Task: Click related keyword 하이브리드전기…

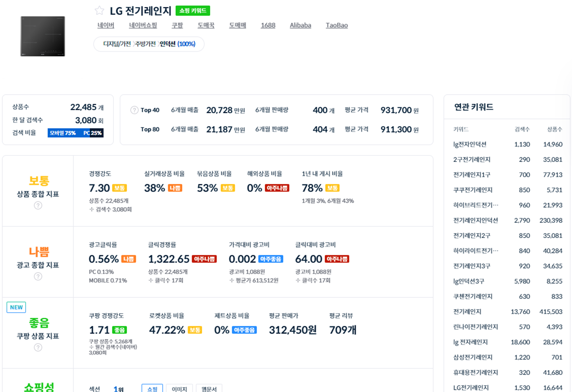Action: 476,205
